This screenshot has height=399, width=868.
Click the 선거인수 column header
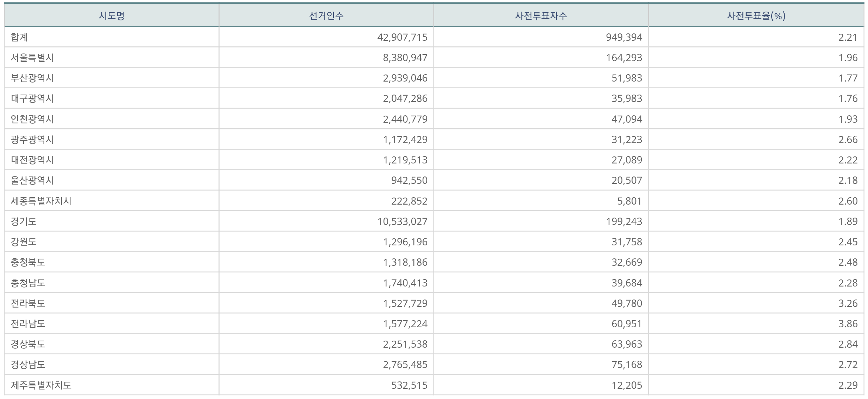pos(326,16)
